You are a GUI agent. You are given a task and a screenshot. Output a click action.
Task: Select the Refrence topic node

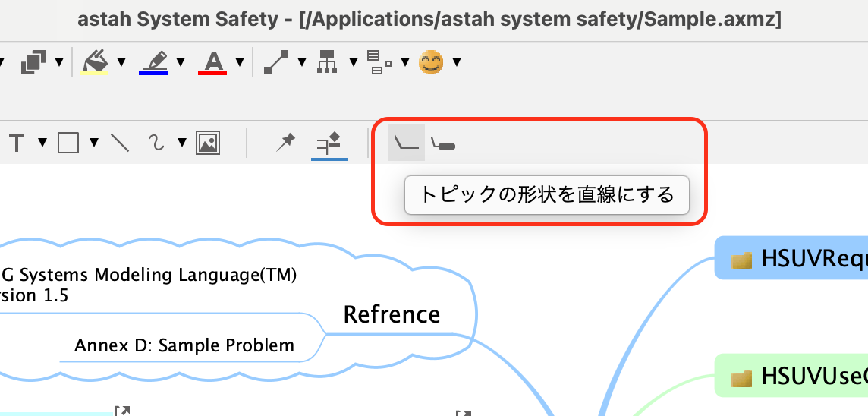pyautogui.click(x=392, y=314)
